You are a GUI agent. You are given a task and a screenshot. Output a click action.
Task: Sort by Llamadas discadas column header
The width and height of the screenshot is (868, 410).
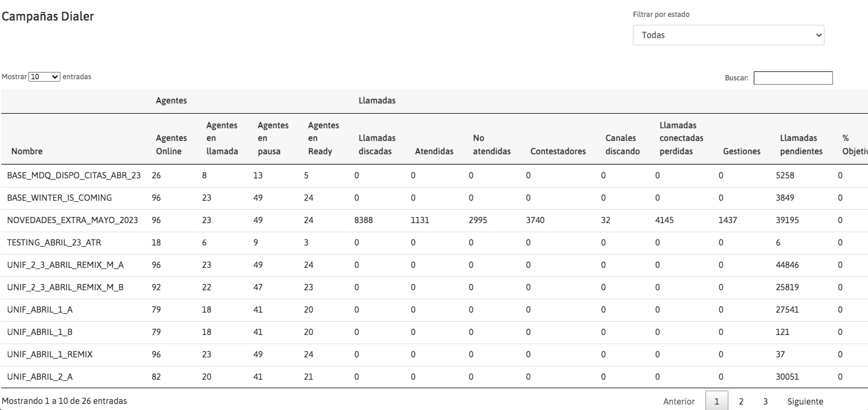(377, 145)
